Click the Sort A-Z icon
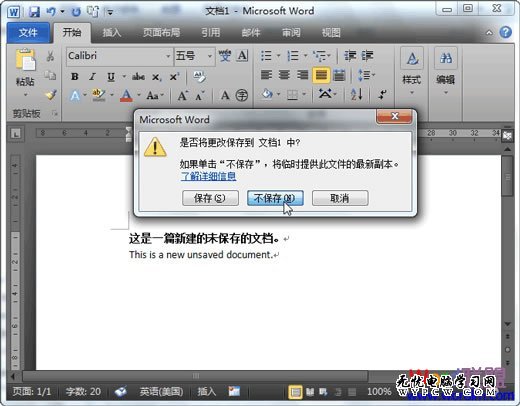520x406 pixels. pos(356,95)
